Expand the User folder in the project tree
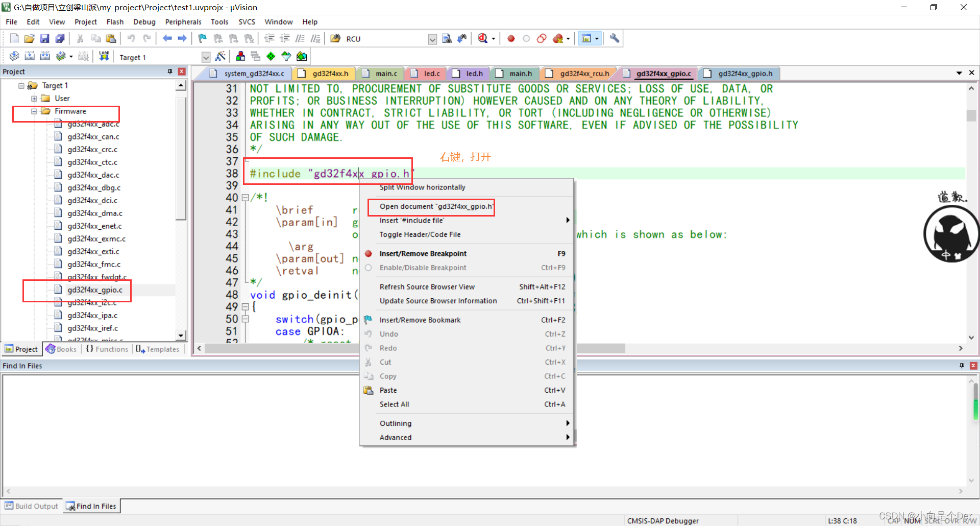This screenshot has width=980, height=526. [x=34, y=99]
